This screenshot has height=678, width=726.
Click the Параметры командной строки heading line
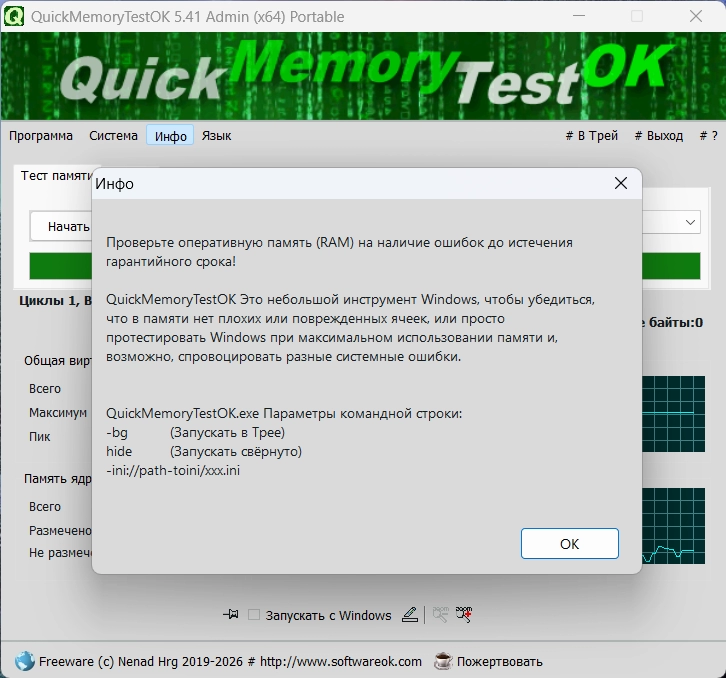coord(284,414)
